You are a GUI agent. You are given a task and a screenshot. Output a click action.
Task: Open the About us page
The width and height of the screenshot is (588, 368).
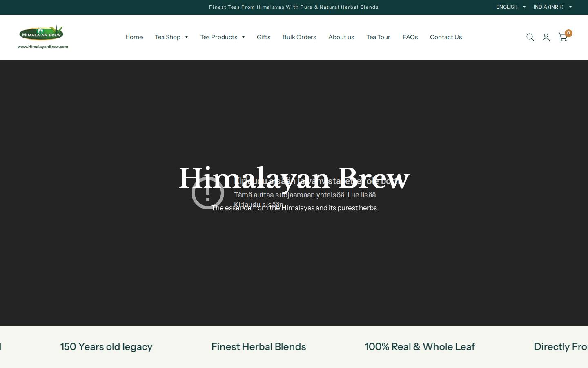(x=341, y=37)
